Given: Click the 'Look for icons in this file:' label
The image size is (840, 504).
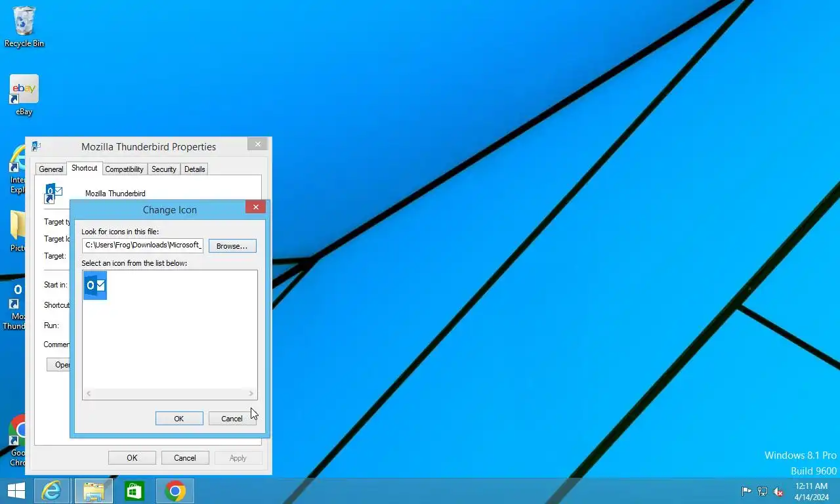Looking at the screenshot, I should pyautogui.click(x=120, y=232).
